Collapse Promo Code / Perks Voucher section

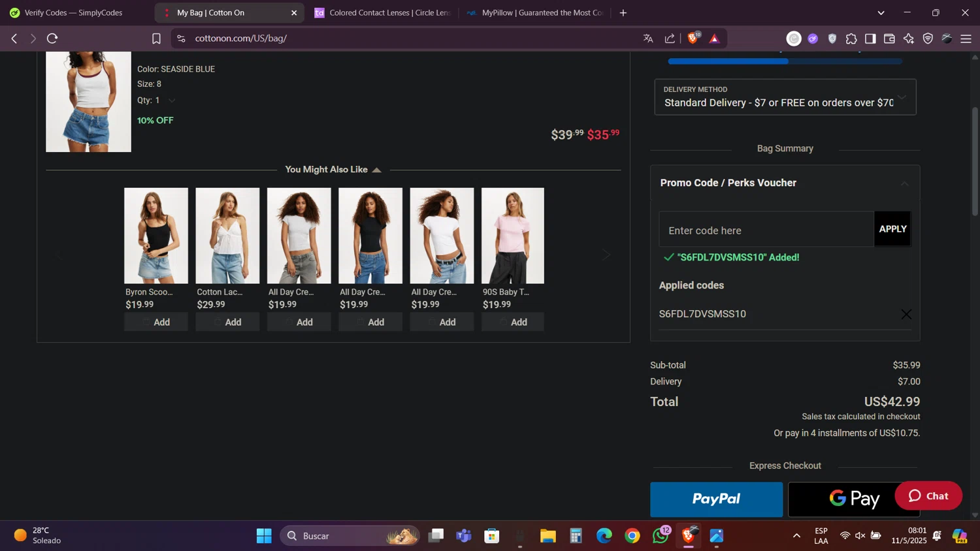(x=904, y=183)
